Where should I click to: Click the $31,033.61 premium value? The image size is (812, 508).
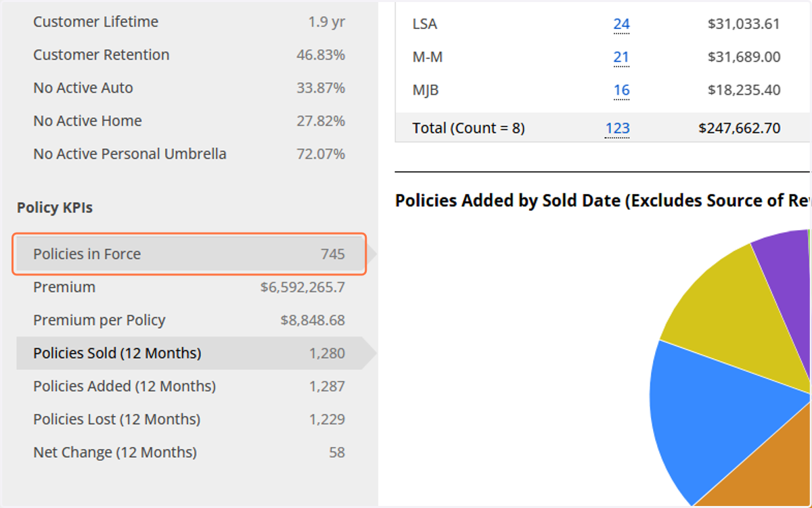pyautogui.click(x=744, y=24)
